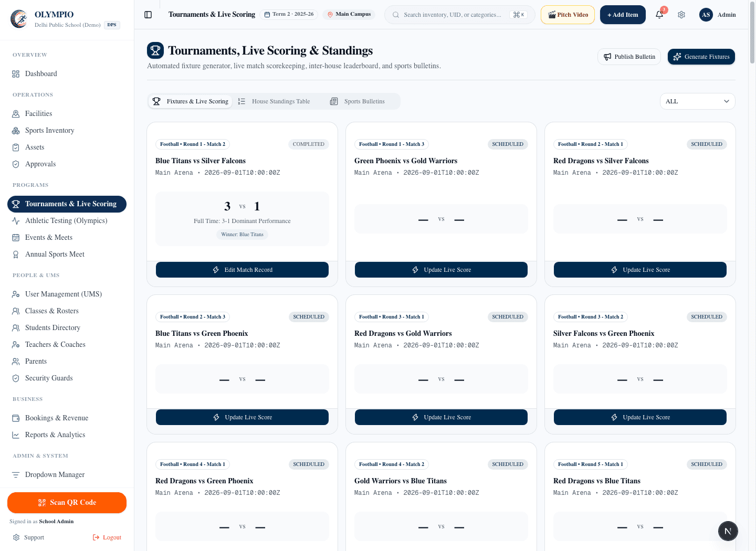Open the Term 2 · 2025-26 selector
The image size is (756, 551).
tap(289, 14)
